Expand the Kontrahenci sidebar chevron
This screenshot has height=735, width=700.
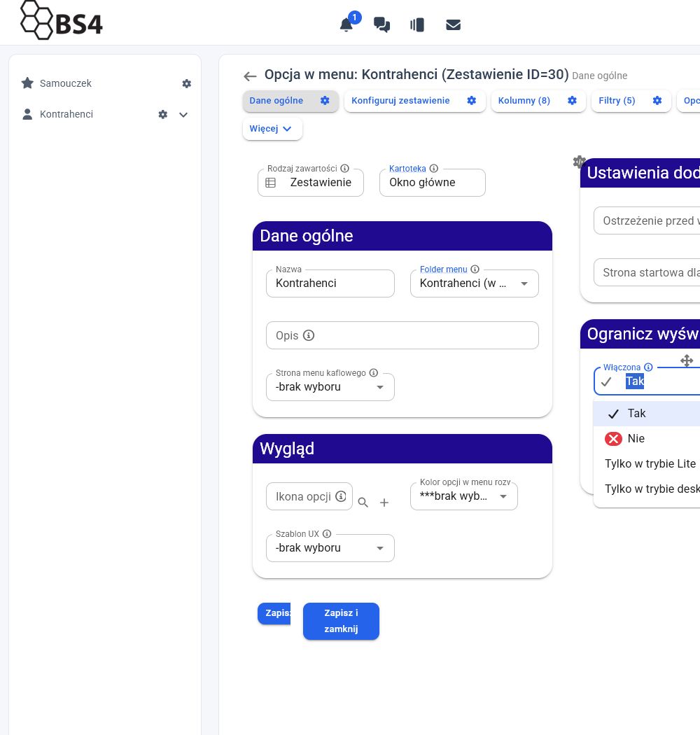[x=183, y=115]
